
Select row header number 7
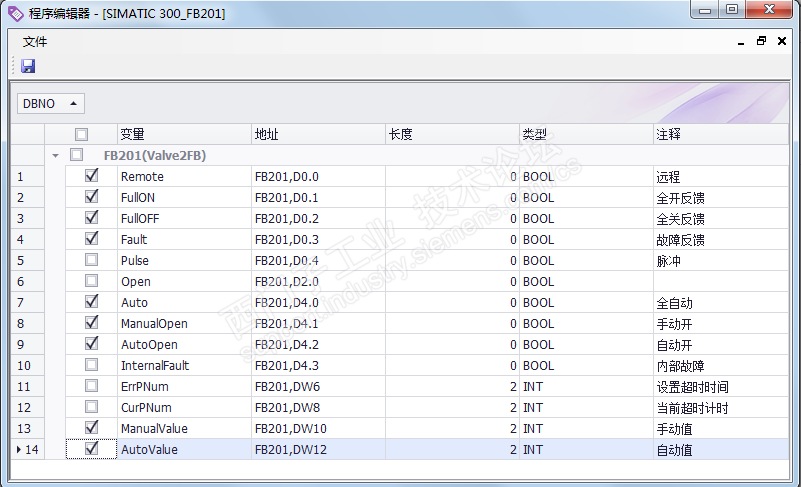pyautogui.click(x=28, y=303)
